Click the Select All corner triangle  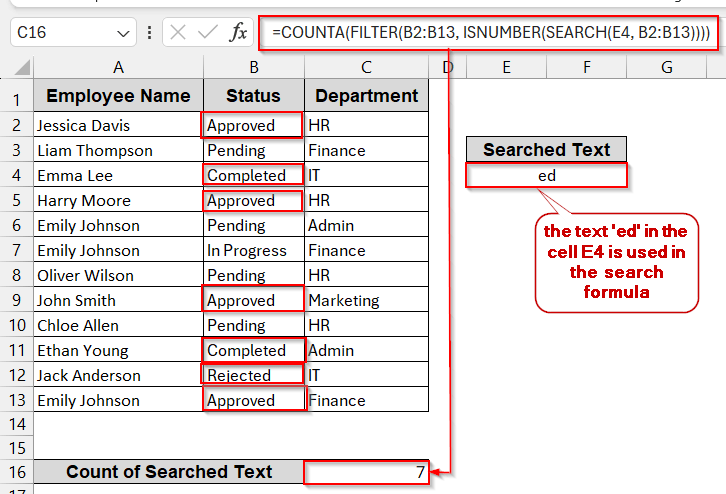click(17, 68)
